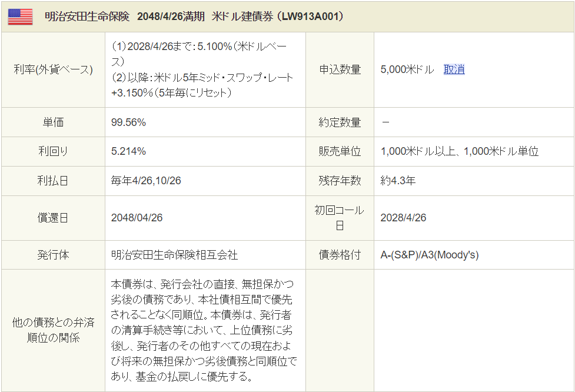The image size is (575, 392).
Task: Click the 償還日 value 2048/04/26
Action: (137, 217)
